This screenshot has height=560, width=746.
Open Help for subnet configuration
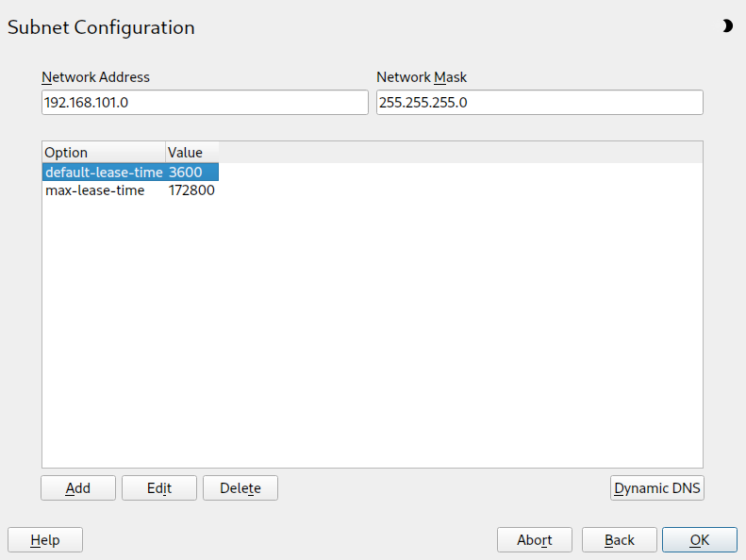45,539
